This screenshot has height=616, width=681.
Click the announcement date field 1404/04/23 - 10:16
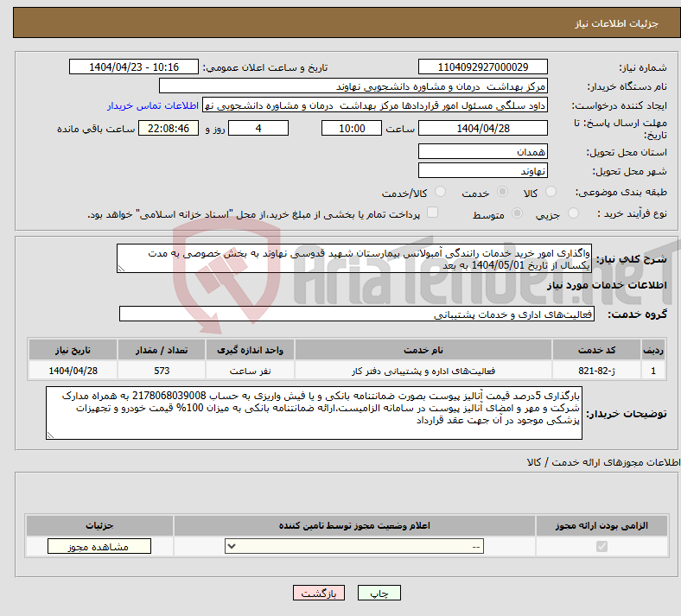[x=134, y=67]
